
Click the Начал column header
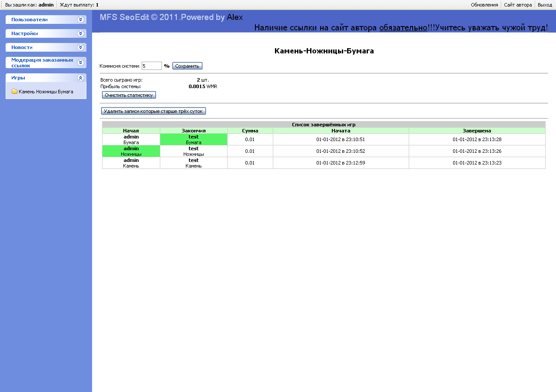coord(131,131)
